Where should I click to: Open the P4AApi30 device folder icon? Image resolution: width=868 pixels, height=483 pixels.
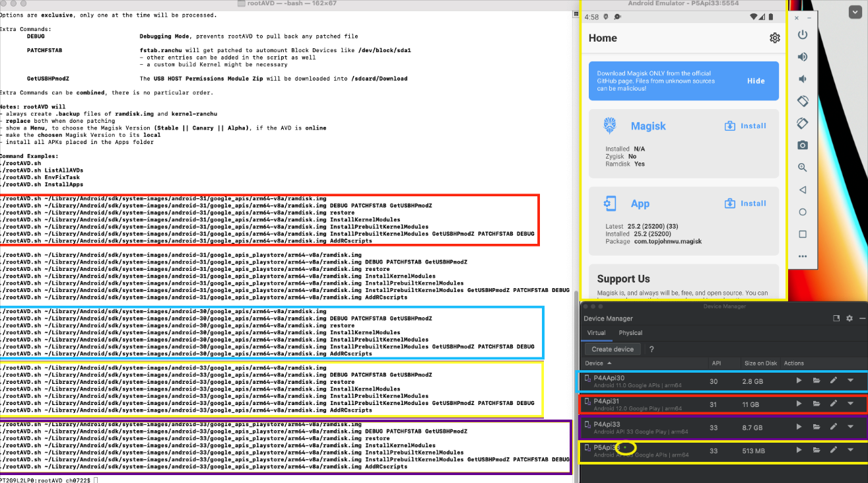pos(817,381)
